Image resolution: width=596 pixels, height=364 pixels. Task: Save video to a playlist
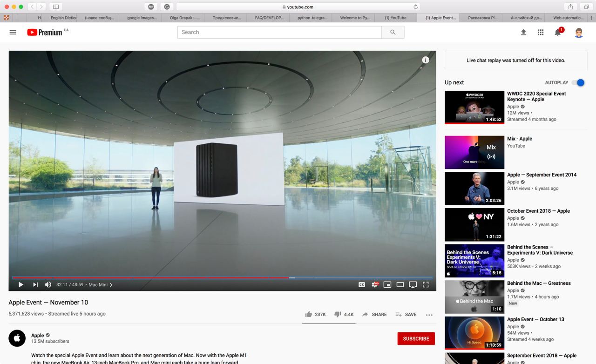pyautogui.click(x=406, y=314)
